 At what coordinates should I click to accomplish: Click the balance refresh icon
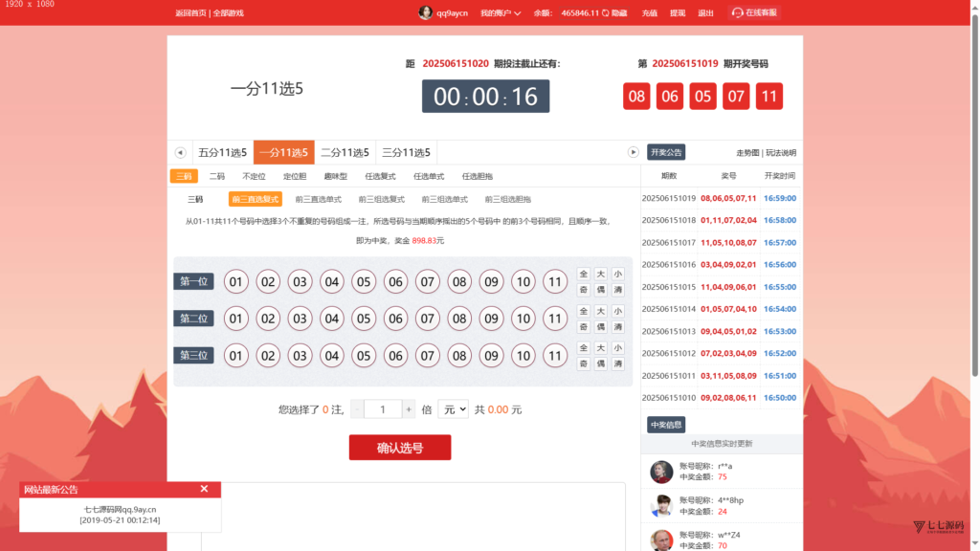(x=605, y=12)
